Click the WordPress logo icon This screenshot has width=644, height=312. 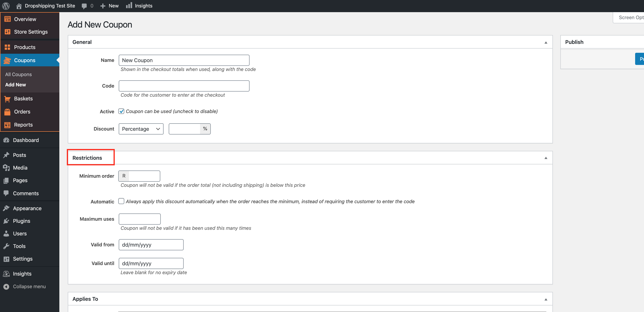point(6,6)
